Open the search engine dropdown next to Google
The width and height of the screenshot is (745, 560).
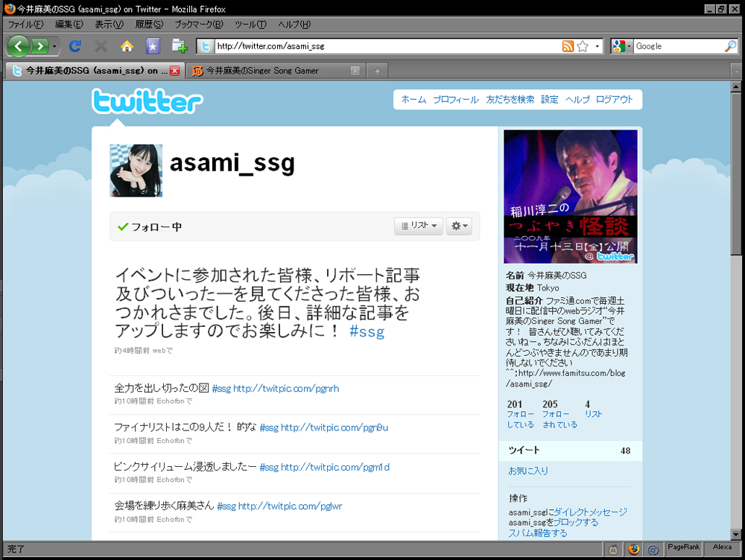pos(630,45)
